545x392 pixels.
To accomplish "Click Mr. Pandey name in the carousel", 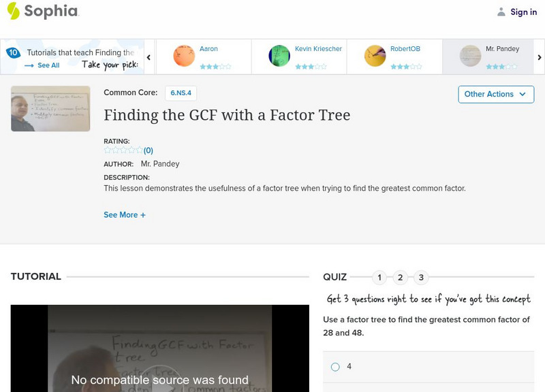I will coord(502,49).
